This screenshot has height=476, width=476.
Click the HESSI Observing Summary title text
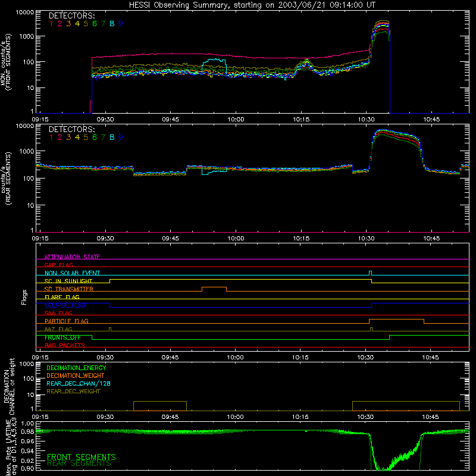tap(252, 5)
